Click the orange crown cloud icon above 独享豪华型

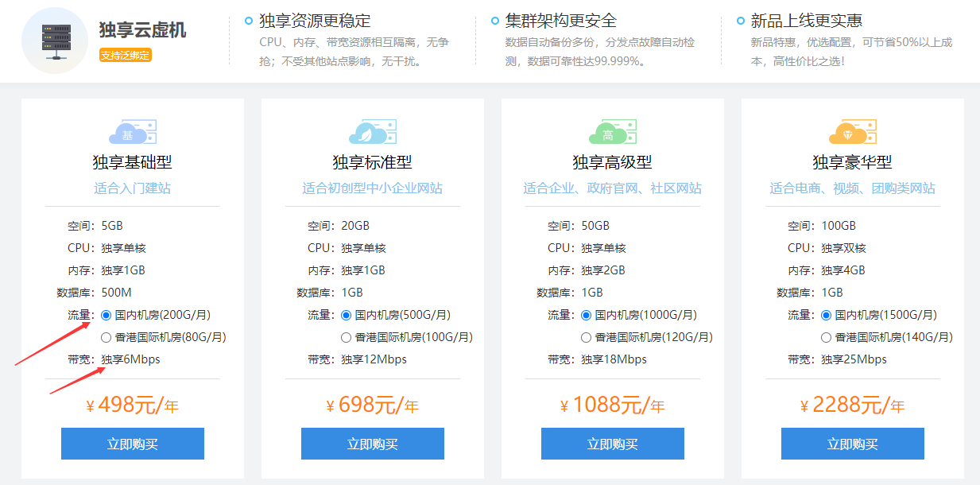coord(852,132)
